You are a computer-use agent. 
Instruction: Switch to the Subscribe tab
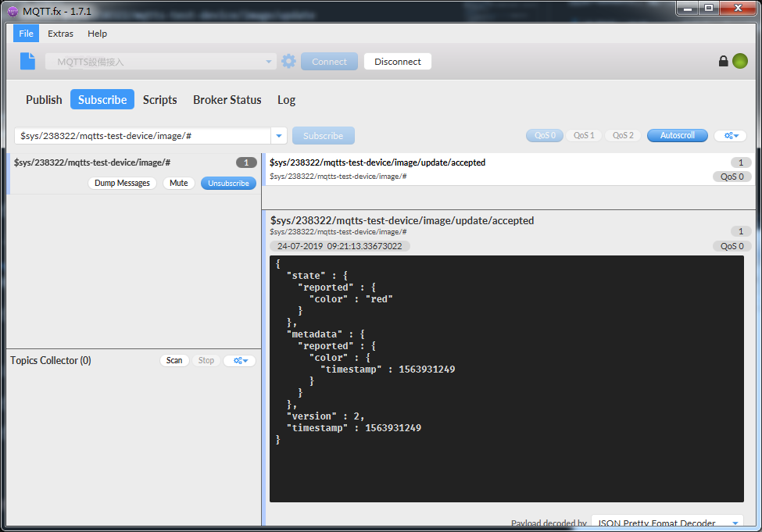(102, 99)
